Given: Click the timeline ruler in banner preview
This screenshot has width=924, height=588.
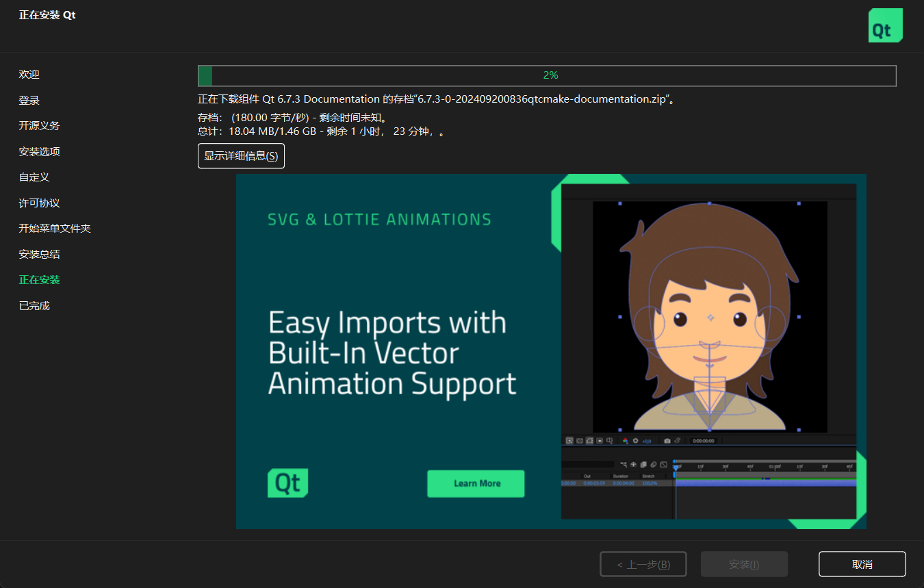Looking at the screenshot, I should [x=765, y=467].
